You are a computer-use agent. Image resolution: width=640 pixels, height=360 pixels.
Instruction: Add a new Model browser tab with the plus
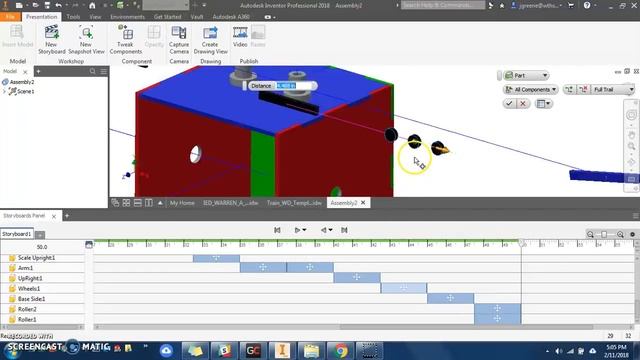pyautogui.click(x=38, y=71)
